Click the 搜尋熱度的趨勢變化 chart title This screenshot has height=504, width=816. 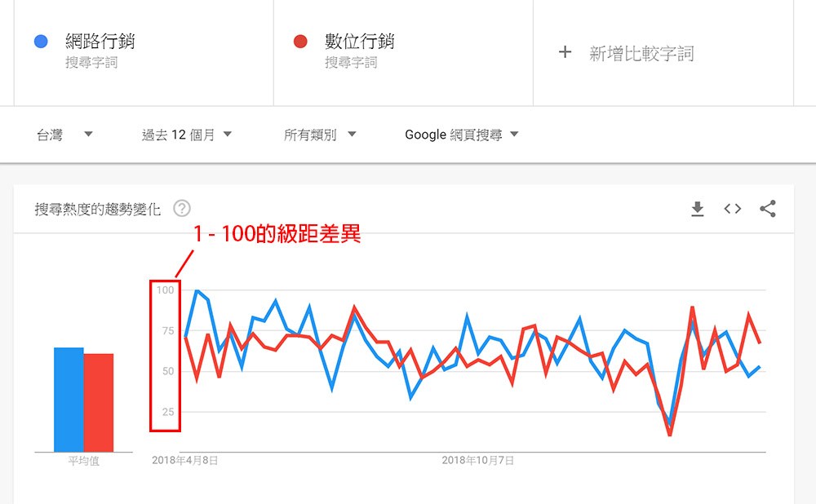98,209
